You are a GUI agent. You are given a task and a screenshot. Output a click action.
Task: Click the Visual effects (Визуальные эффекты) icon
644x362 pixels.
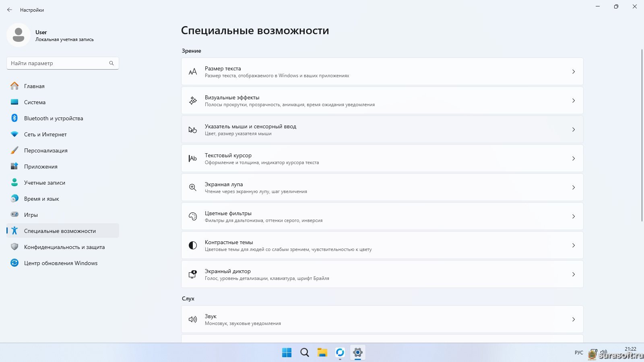click(x=193, y=101)
